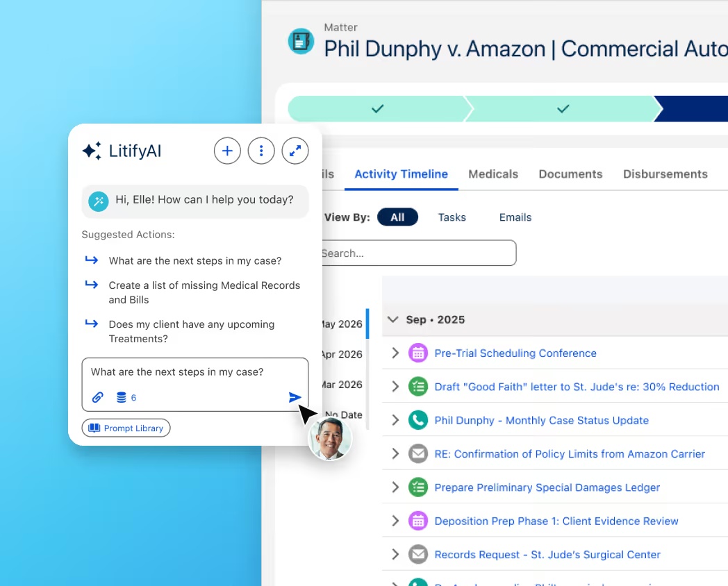Switch to the Activity Timeline tab
Screen dimensions: 728x586
coord(401,174)
